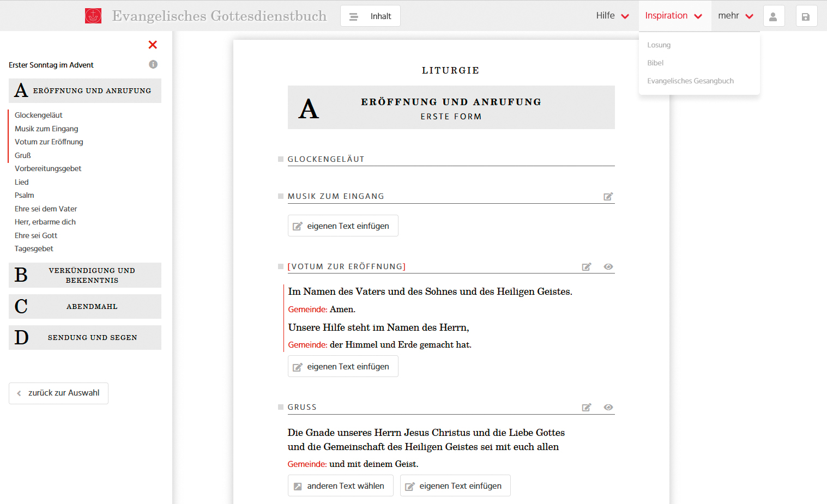
Task: Jump to Musik zum Eingang in sidebar
Action: pyautogui.click(x=46, y=129)
